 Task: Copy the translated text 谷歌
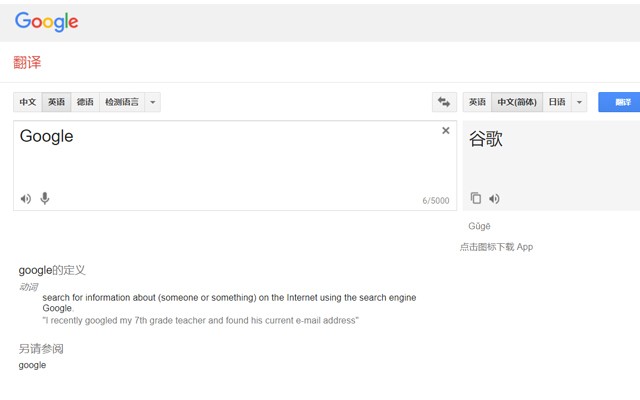(x=476, y=199)
